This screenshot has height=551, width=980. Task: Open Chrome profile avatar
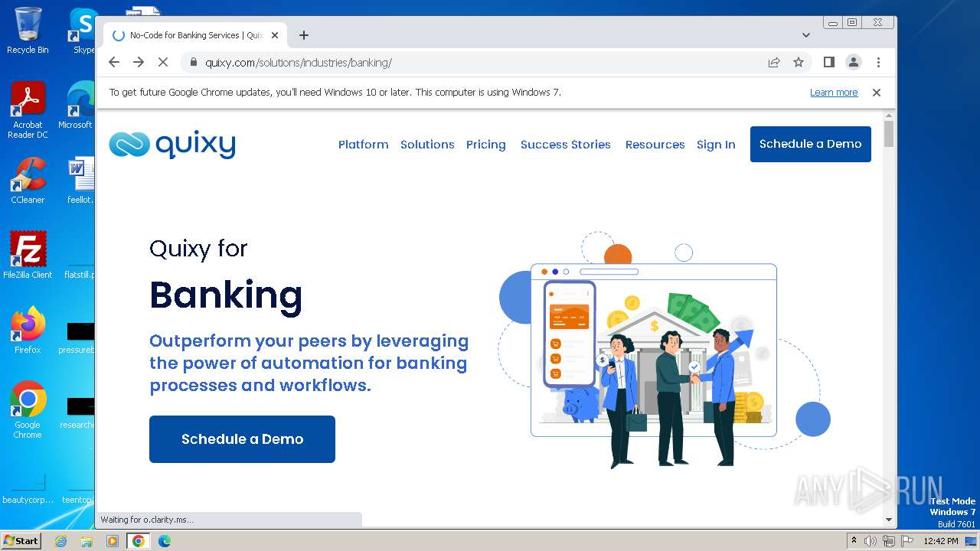(854, 62)
